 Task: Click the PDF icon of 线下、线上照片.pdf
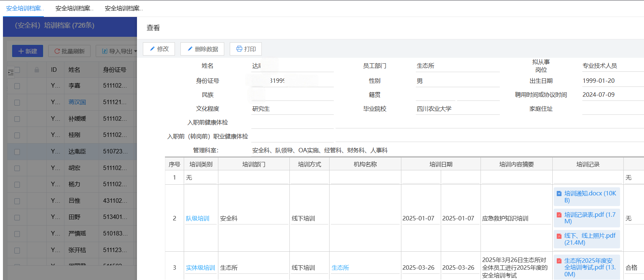click(559, 236)
